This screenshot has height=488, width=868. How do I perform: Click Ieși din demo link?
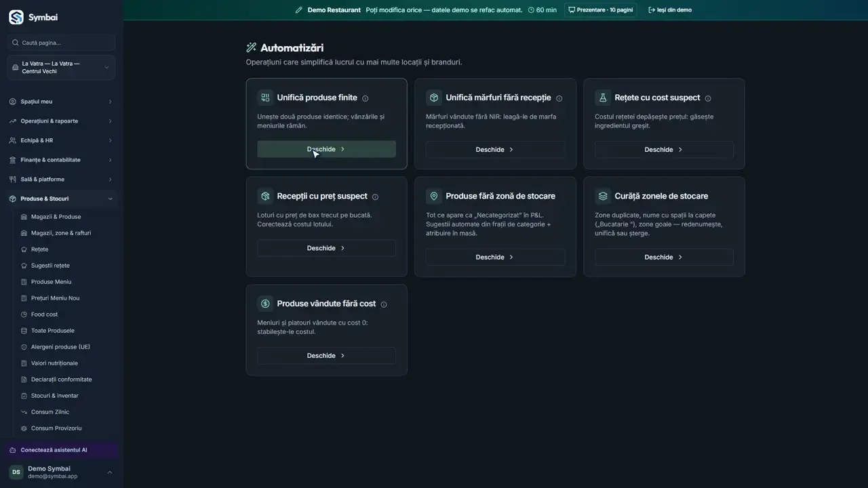click(x=670, y=10)
